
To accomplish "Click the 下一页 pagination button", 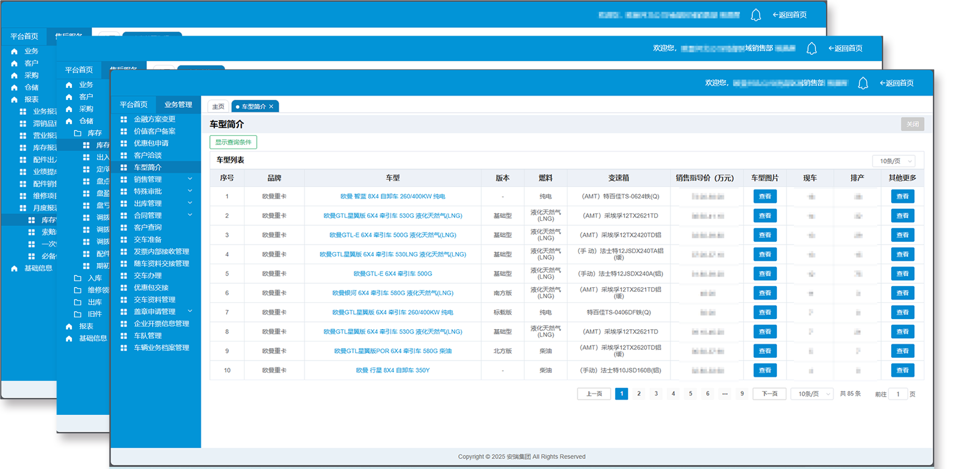I will coord(769,394).
